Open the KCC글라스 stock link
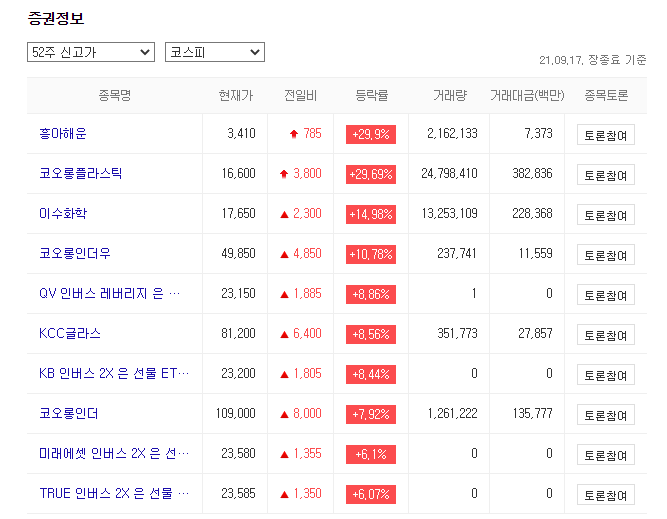The image size is (667, 519). tap(70, 334)
